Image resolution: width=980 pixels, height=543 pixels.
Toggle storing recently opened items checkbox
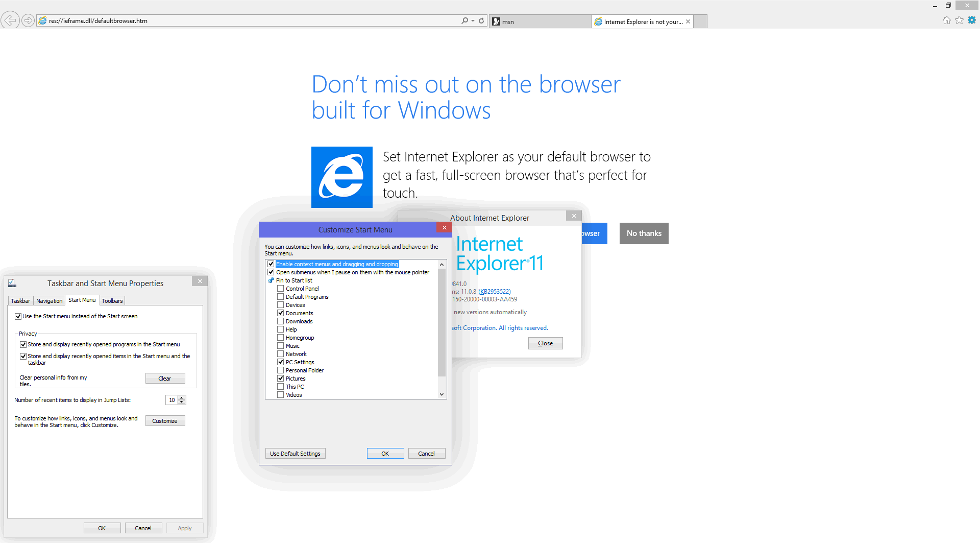[23, 357]
